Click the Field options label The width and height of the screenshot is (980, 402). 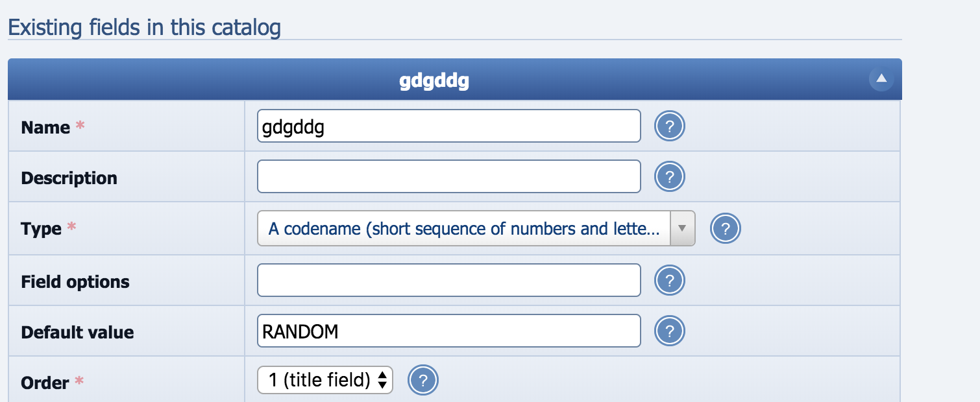75,282
